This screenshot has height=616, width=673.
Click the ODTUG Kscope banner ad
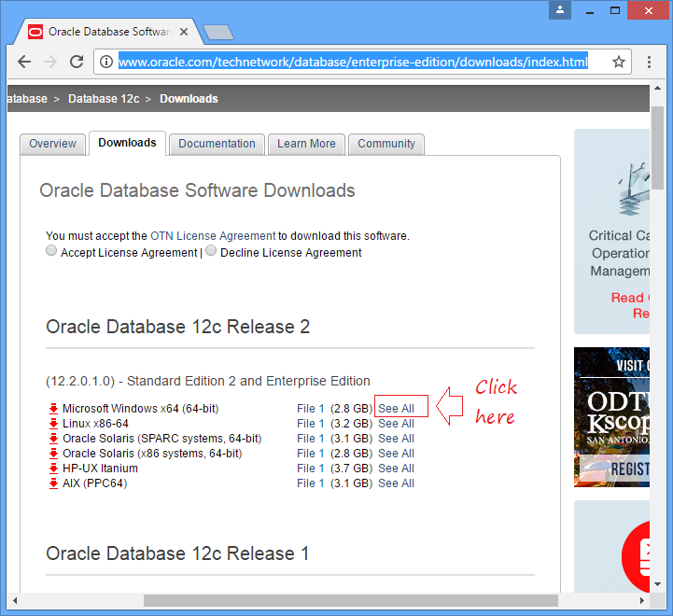pyautogui.click(x=611, y=417)
